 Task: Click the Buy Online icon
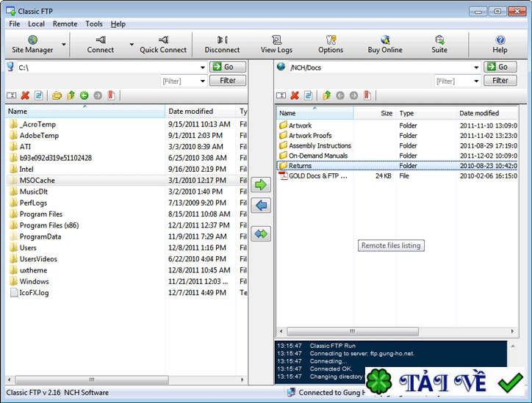click(x=385, y=44)
